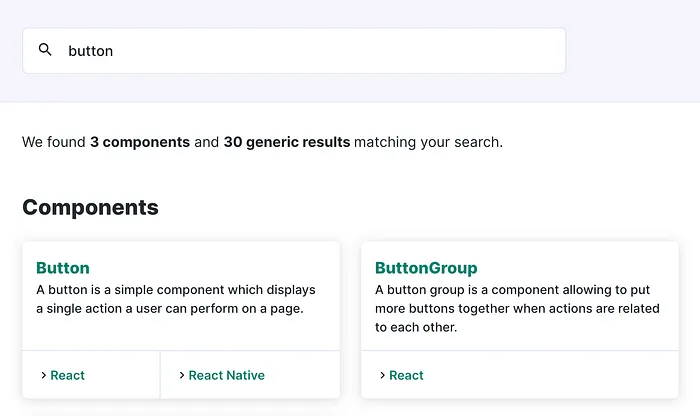The height and width of the screenshot is (416, 700).
Task: Click the chevron before React Native
Action: (182, 375)
